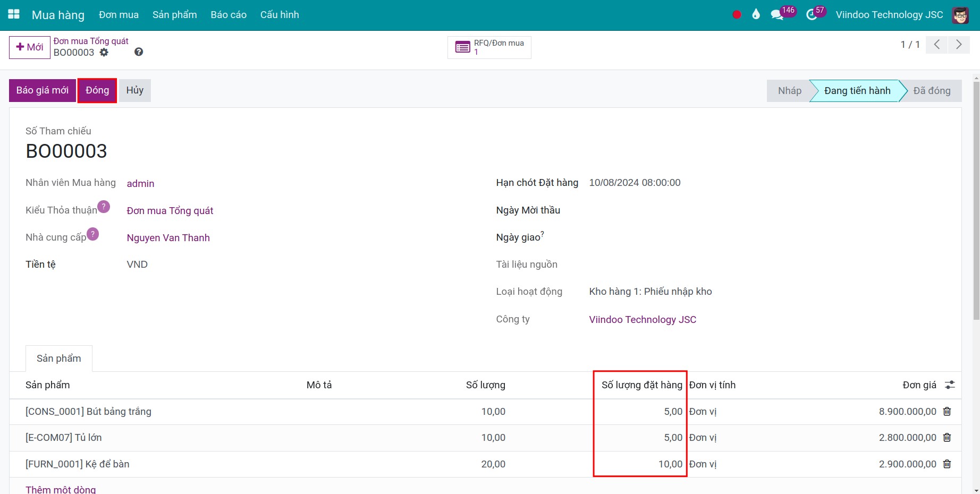980x494 pixels.
Task: Open the admin purchase representative link
Action: [x=140, y=183]
